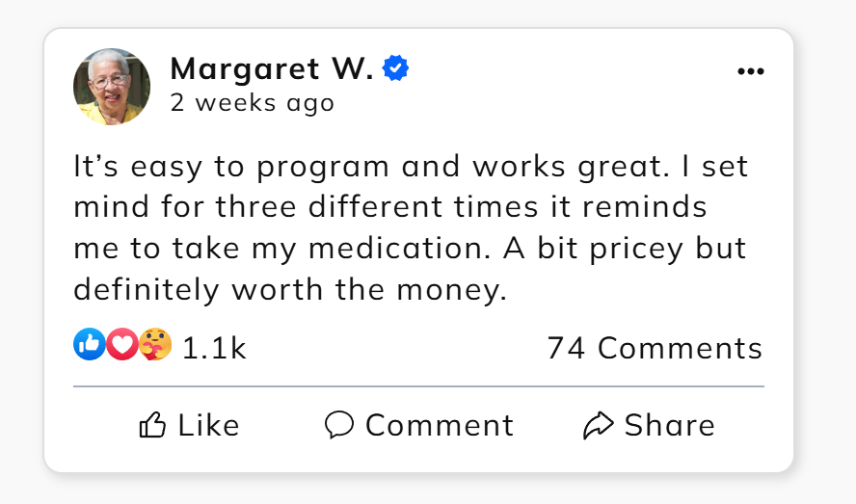
Task: Open the three-dot post options menu
Action: 750,71
